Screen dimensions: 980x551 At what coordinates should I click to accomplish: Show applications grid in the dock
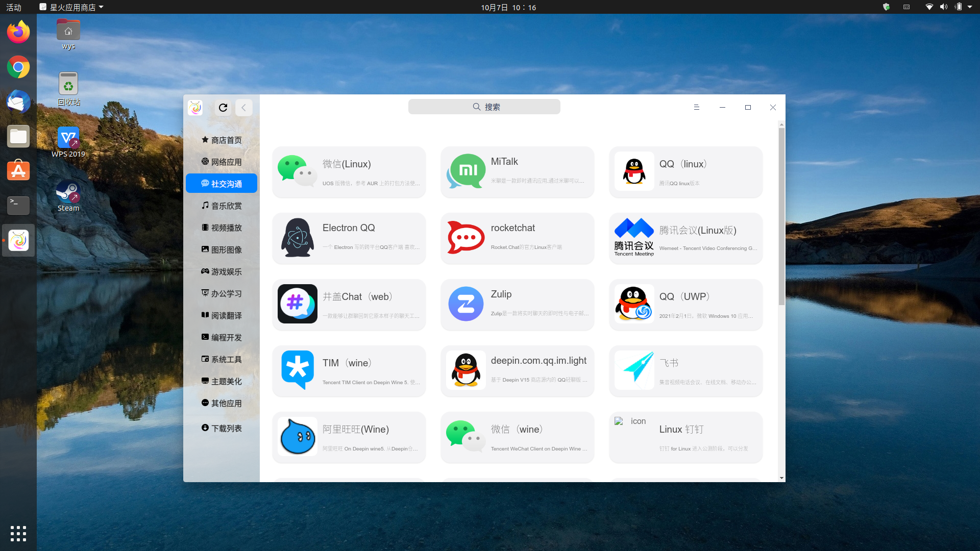tap(18, 534)
